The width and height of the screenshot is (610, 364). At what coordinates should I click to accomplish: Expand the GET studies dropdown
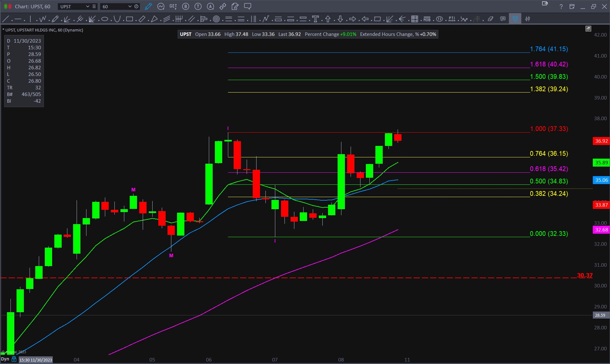coord(173,6)
